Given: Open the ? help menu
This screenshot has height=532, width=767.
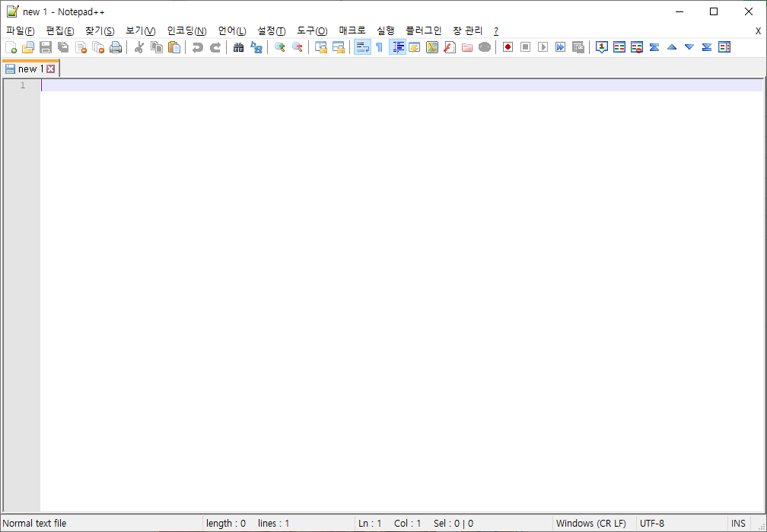Looking at the screenshot, I should tap(496, 31).
